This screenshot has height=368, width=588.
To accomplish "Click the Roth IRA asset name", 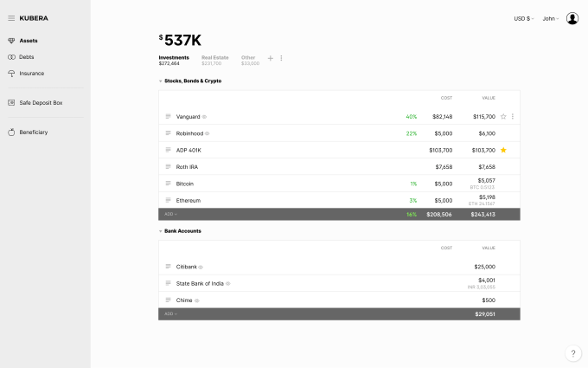I will 187,167.
